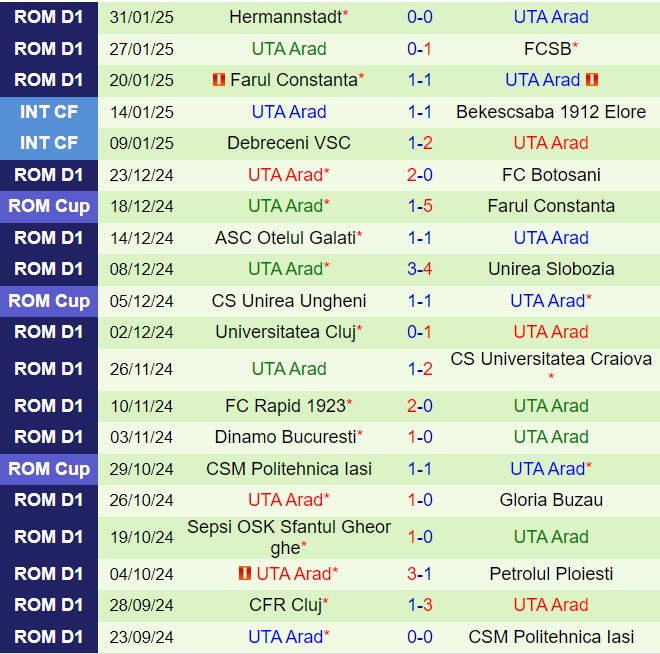Open Hermannstadt team link

point(284,17)
